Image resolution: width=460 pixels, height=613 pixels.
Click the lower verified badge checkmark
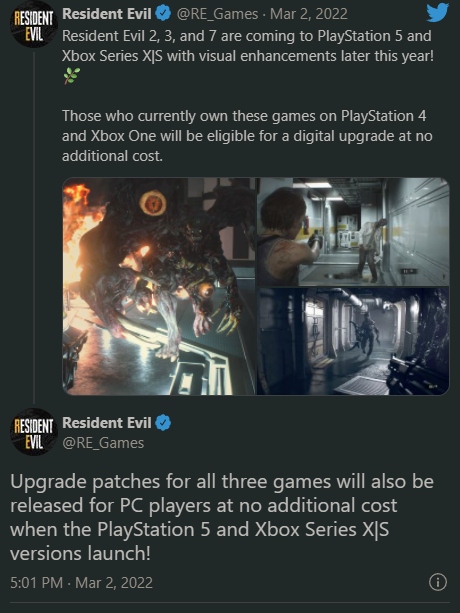click(163, 423)
